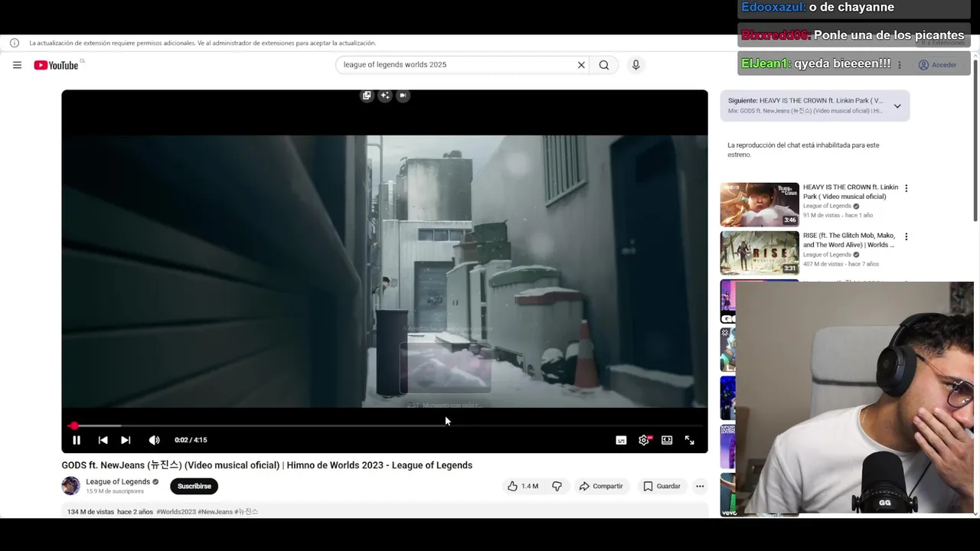Click the '134 M de vistas' description text
Image resolution: width=980 pixels, height=551 pixels.
(x=90, y=511)
